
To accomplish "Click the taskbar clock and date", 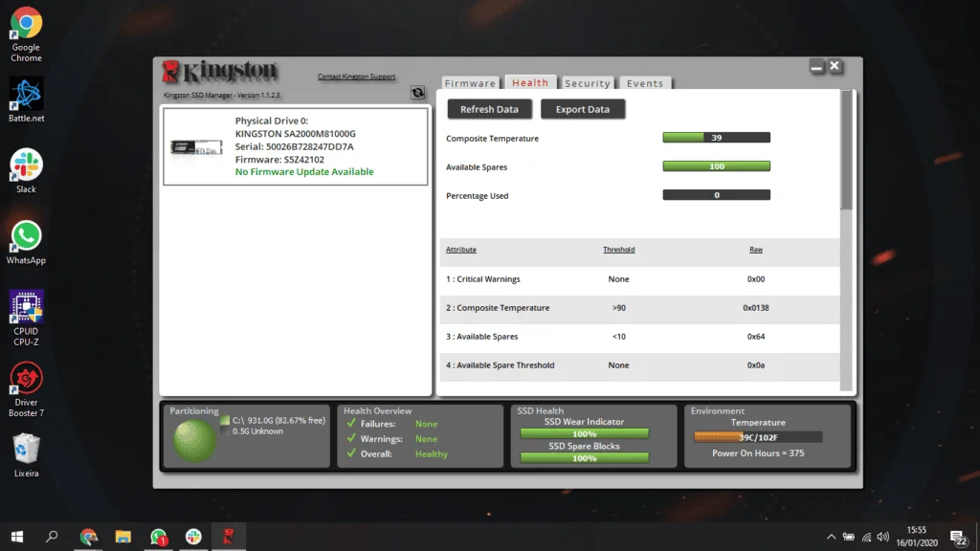I will tap(917, 537).
